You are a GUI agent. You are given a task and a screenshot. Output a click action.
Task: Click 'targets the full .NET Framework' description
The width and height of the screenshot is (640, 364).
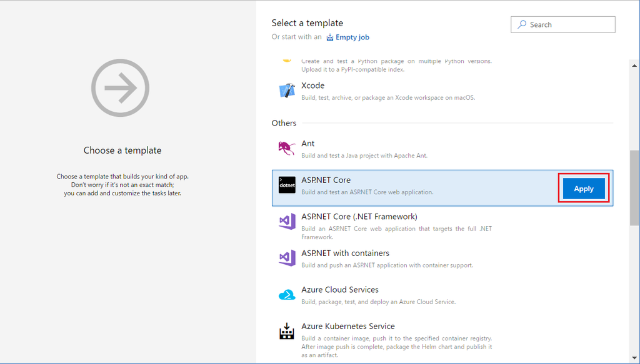[397, 233]
